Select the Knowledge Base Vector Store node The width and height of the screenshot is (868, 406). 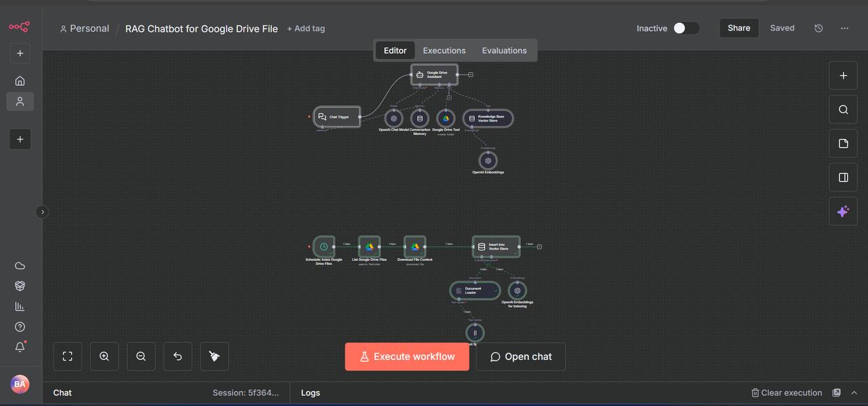click(488, 119)
